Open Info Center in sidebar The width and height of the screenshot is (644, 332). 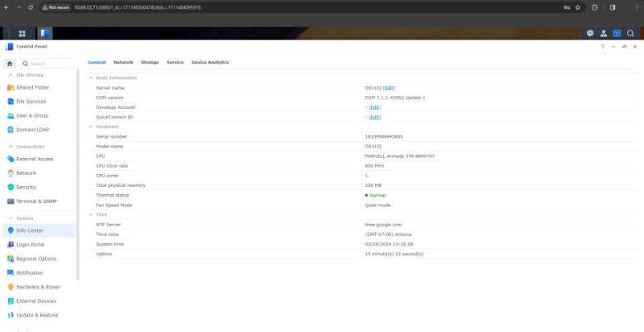point(39,230)
